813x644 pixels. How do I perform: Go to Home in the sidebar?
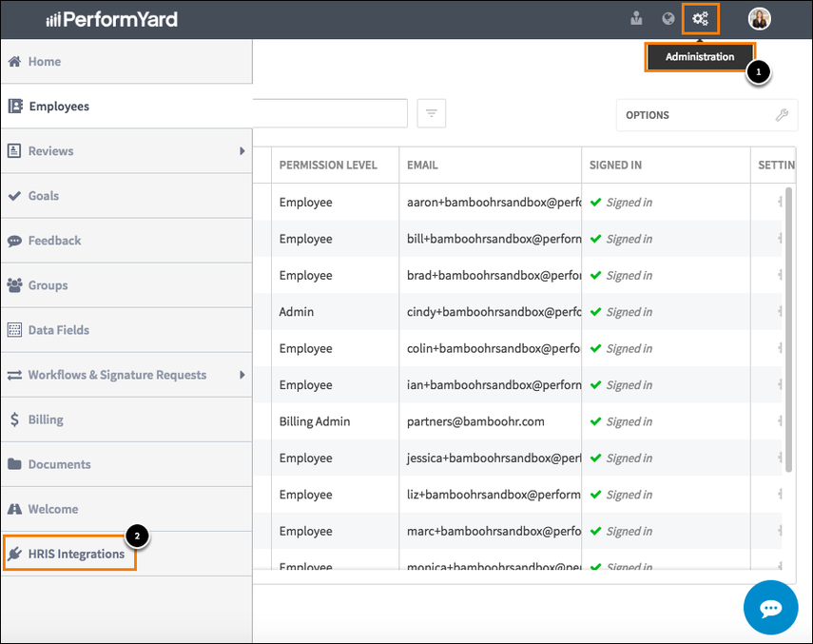[x=126, y=61]
